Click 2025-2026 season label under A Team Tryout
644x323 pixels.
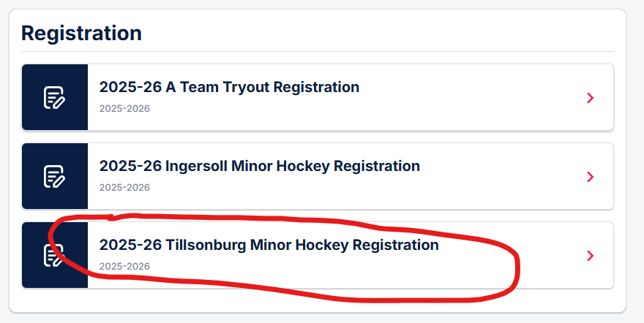tap(124, 109)
